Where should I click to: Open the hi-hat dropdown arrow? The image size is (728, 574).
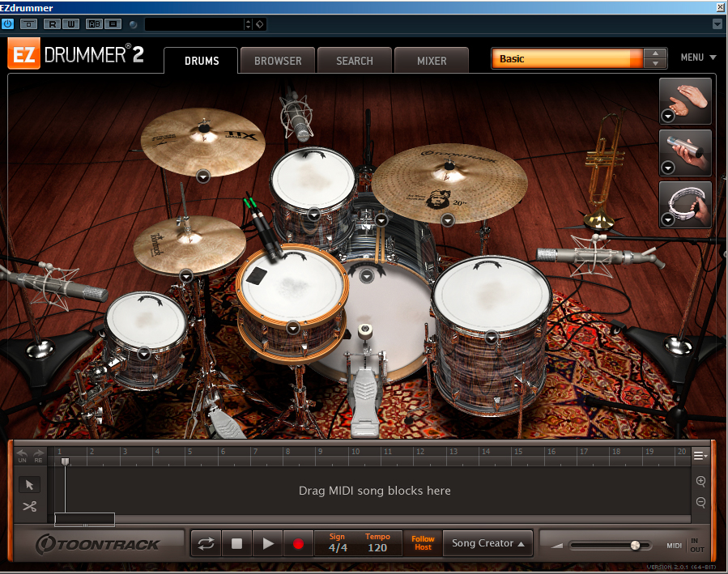(x=186, y=277)
